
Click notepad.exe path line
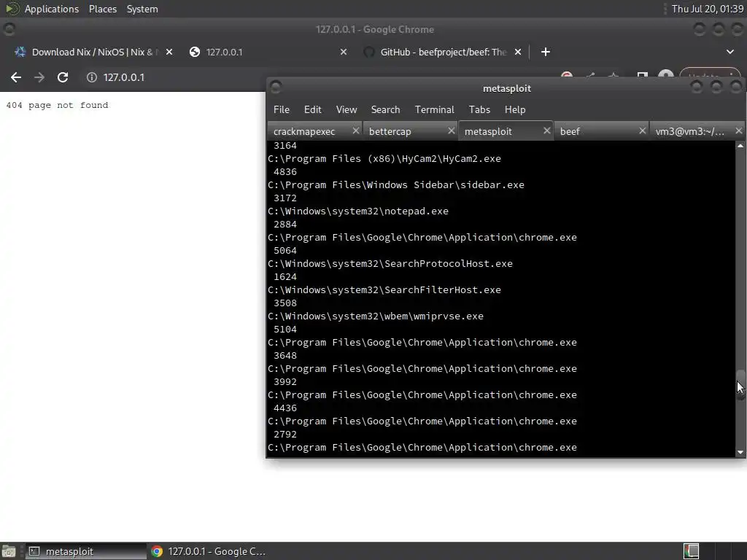coord(357,211)
